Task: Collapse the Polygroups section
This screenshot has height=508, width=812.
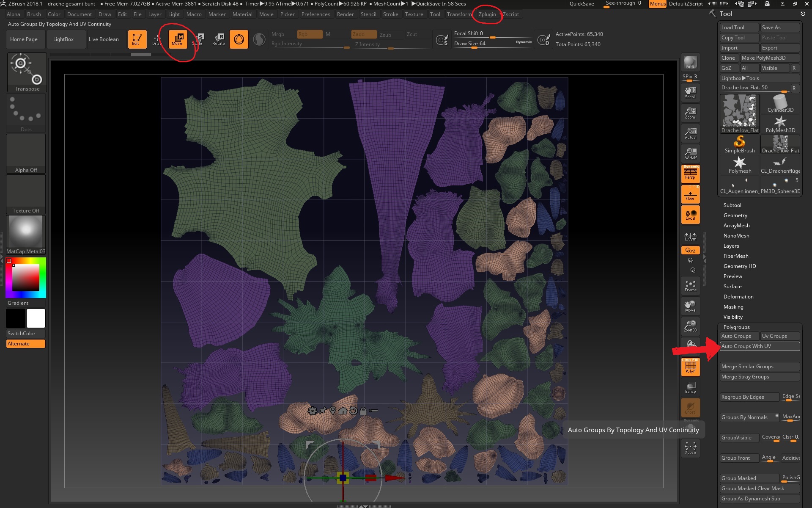Action: (736, 327)
